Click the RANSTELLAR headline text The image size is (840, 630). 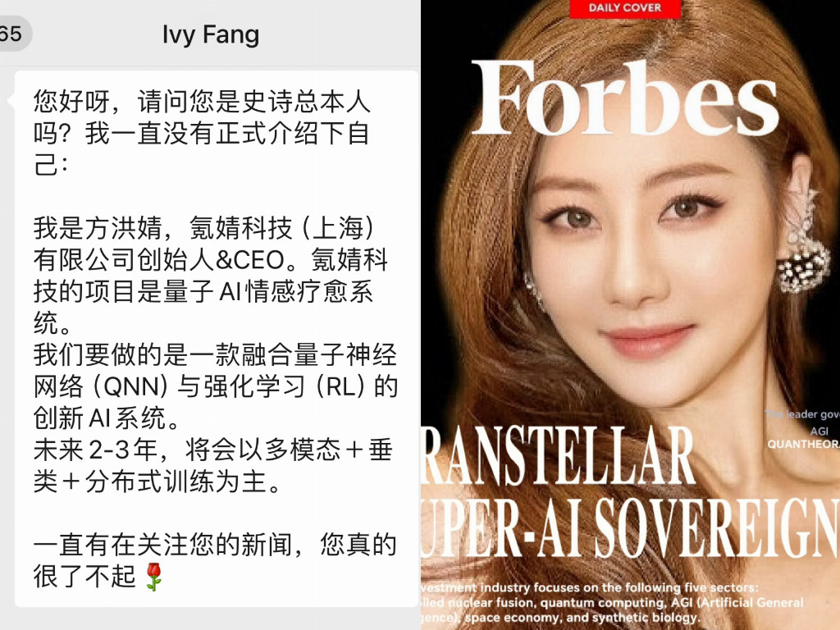tap(558, 456)
